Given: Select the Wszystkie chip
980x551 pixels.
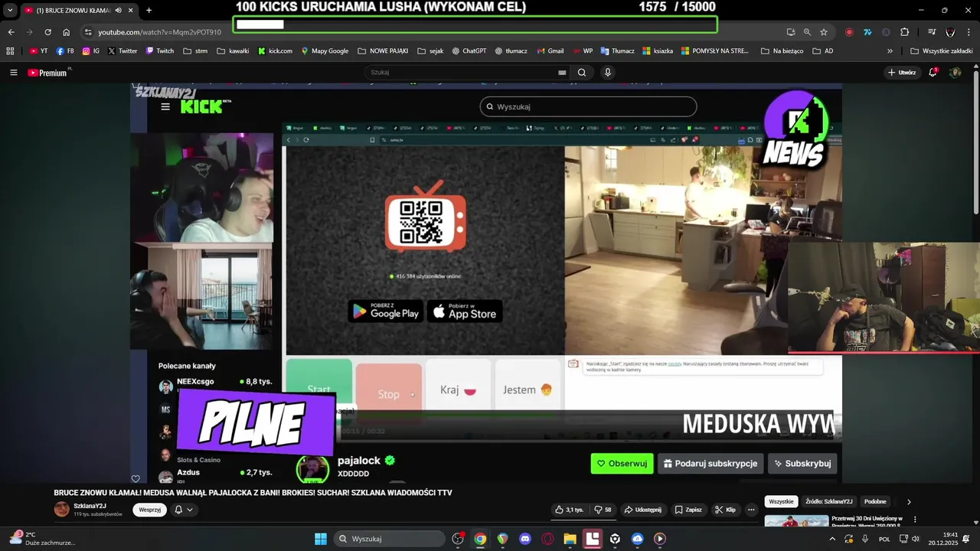Looking at the screenshot, I should point(781,501).
